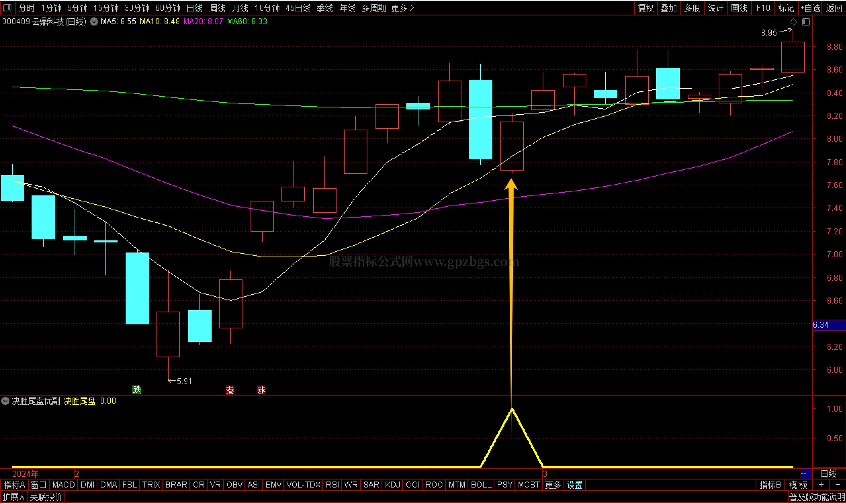Switch to the 周线 weekly period tab
846x504 pixels.
218,8
